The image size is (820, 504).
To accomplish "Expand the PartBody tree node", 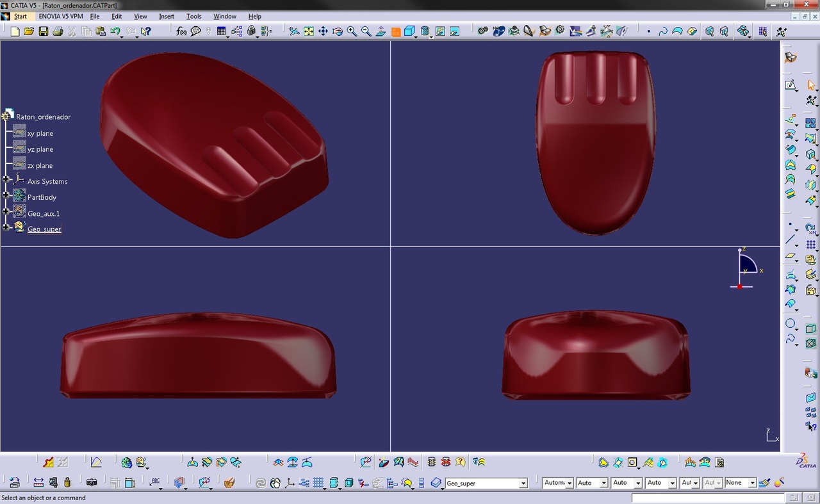I will pyautogui.click(x=6, y=195).
